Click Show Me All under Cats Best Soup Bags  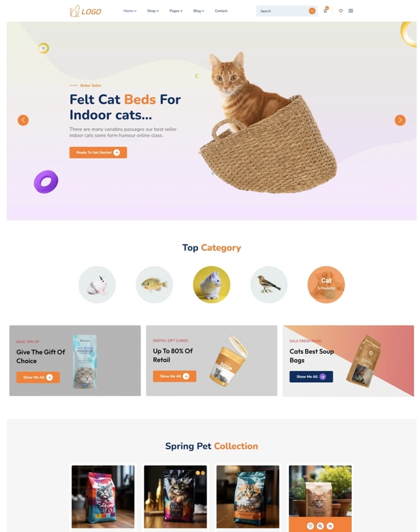pyautogui.click(x=311, y=376)
